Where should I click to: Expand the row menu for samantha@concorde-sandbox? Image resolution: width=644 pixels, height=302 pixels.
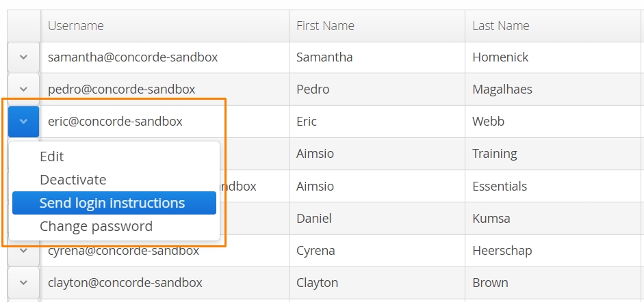23,57
